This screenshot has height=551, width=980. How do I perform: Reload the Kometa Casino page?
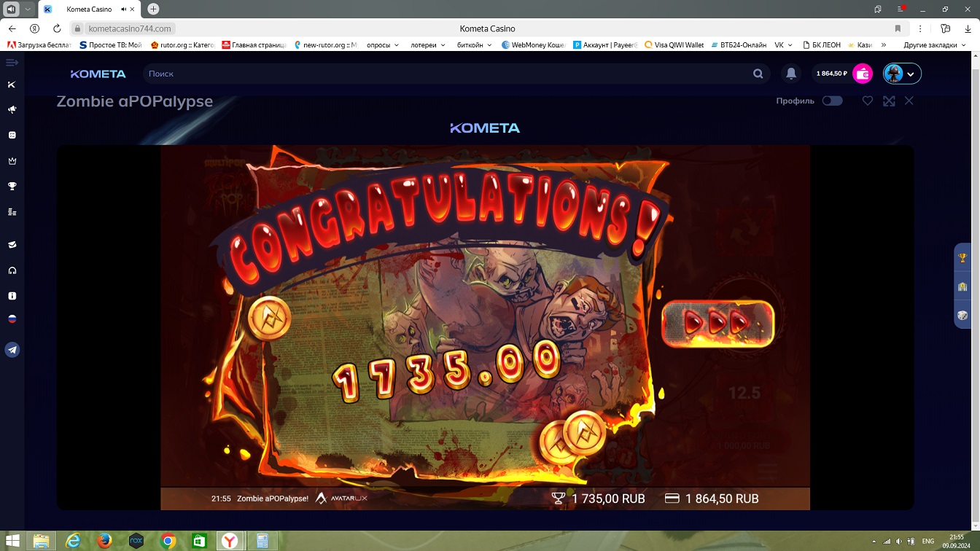pos(57,28)
